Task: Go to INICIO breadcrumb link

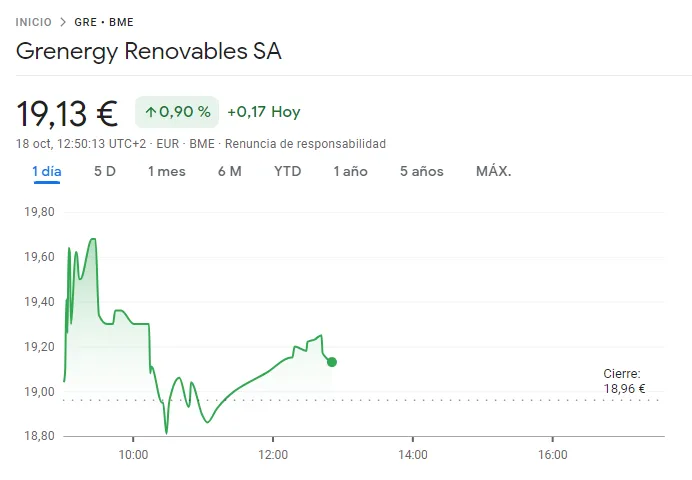Action: pos(34,22)
